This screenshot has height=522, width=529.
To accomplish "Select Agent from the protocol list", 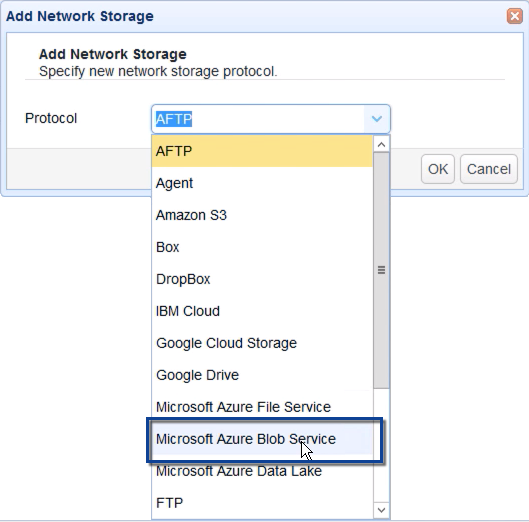I will [262, 183].
